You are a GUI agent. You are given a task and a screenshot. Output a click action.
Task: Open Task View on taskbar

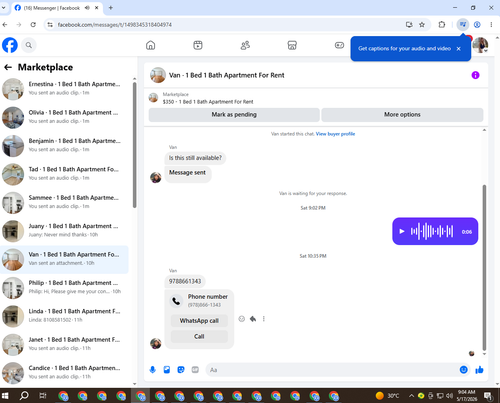click(43, 396)
